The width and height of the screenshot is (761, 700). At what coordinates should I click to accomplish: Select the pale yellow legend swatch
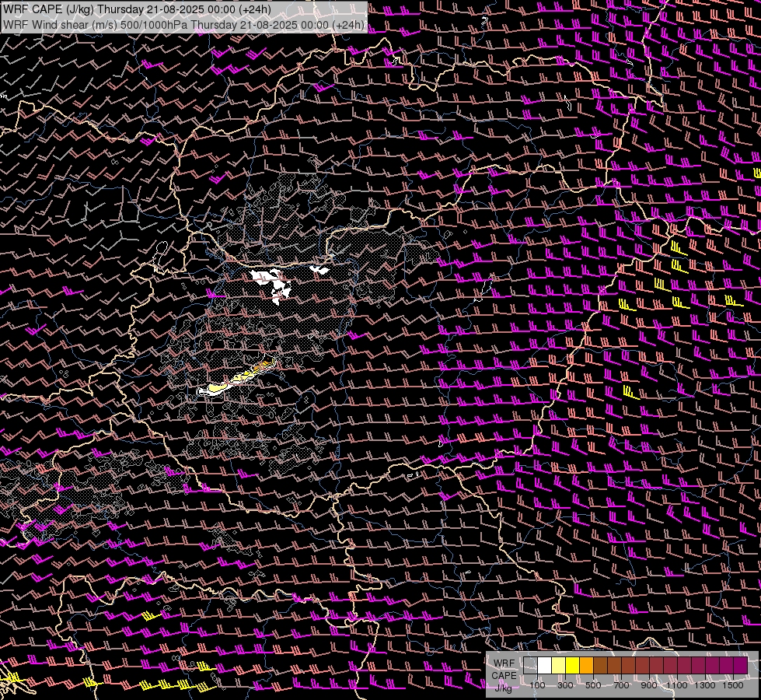click(559, 666)
